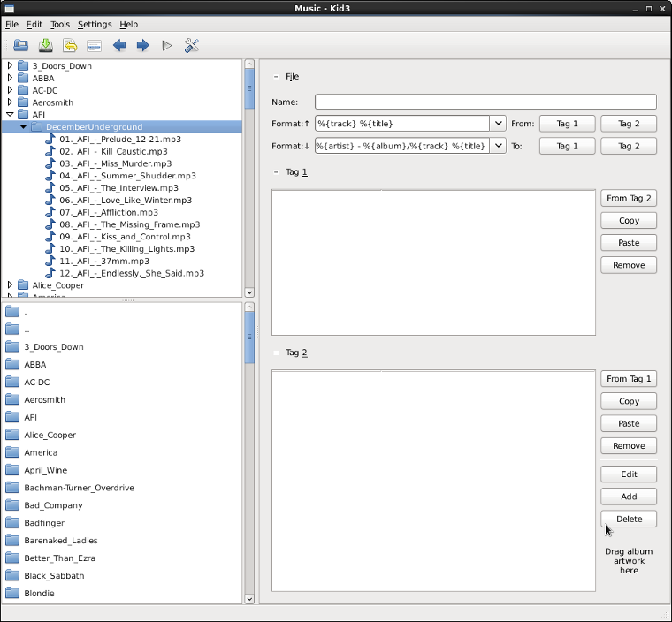Viewport: 672px width, 622px height.
Task: Click the Open folder toolbar icon
Action: 21,45
